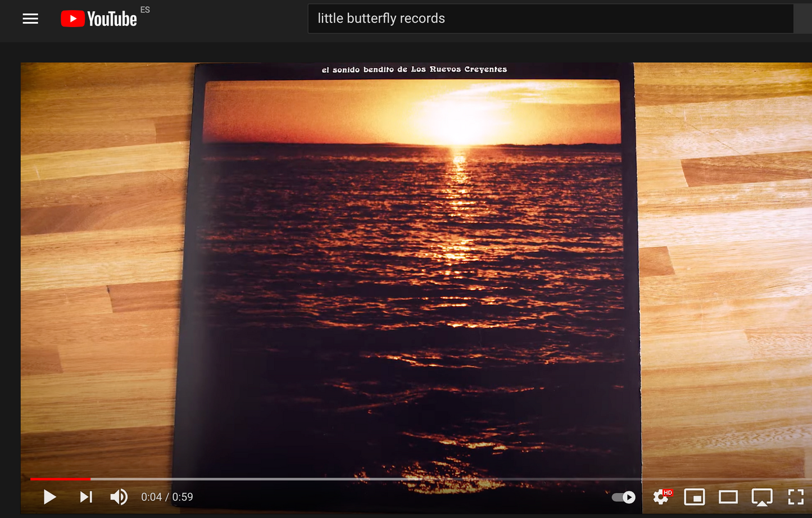Open the hamburger guide menu

pos(30,19)
